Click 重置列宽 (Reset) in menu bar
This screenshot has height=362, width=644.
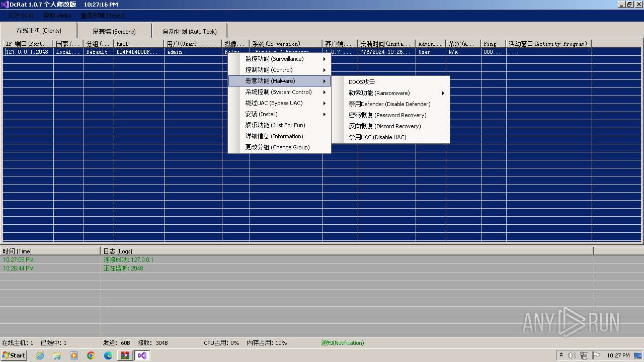coord(103,16)
